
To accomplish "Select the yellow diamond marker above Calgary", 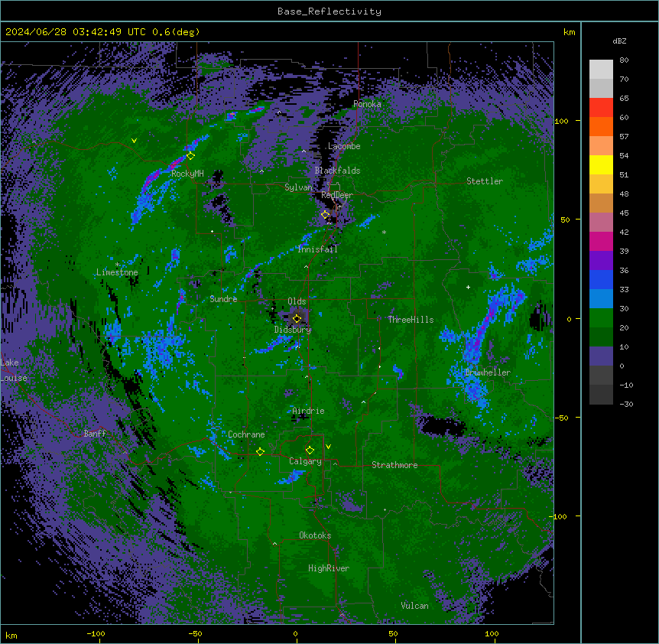I will tap(310, 450).
